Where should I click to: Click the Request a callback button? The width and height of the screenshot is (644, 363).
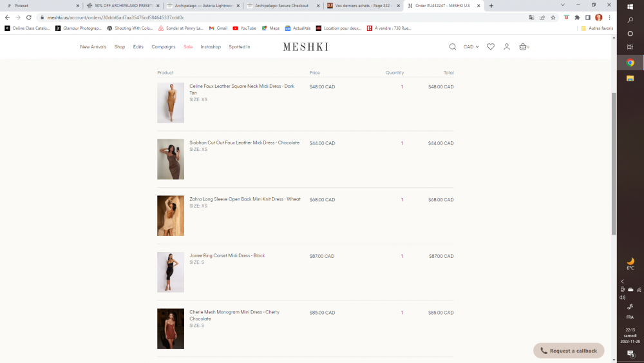coord(569,351)
